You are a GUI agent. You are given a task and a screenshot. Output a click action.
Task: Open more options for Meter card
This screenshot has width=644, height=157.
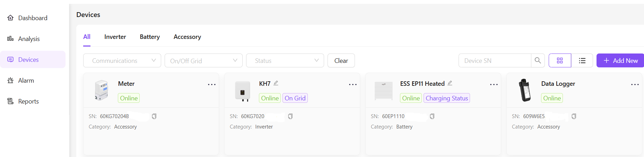(211, 84)
